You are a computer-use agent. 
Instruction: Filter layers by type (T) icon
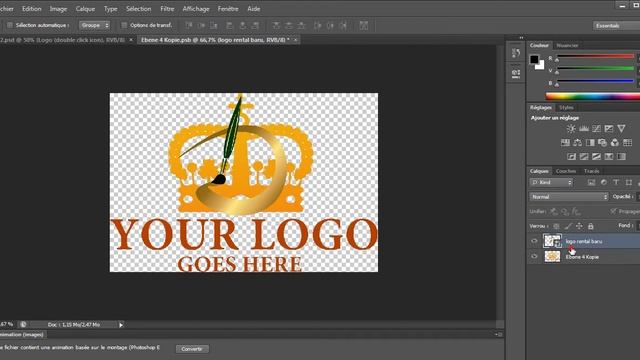616,182
